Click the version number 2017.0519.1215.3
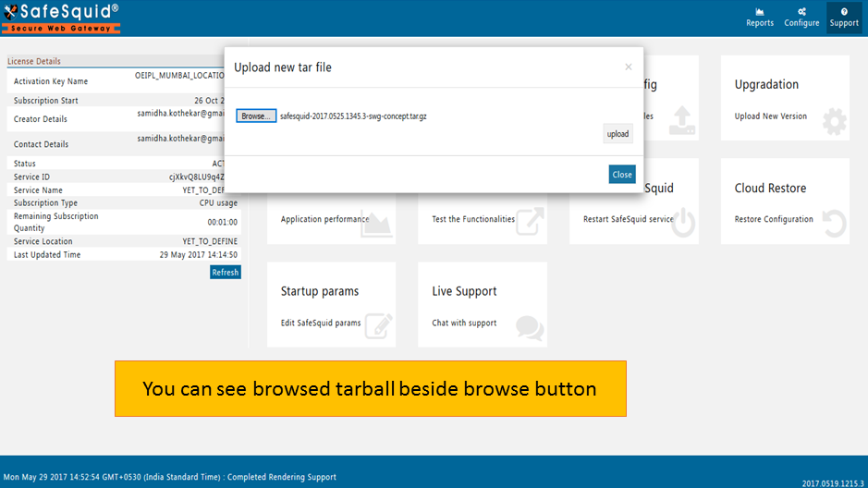 pyautogui.click(x=833, y=483)
